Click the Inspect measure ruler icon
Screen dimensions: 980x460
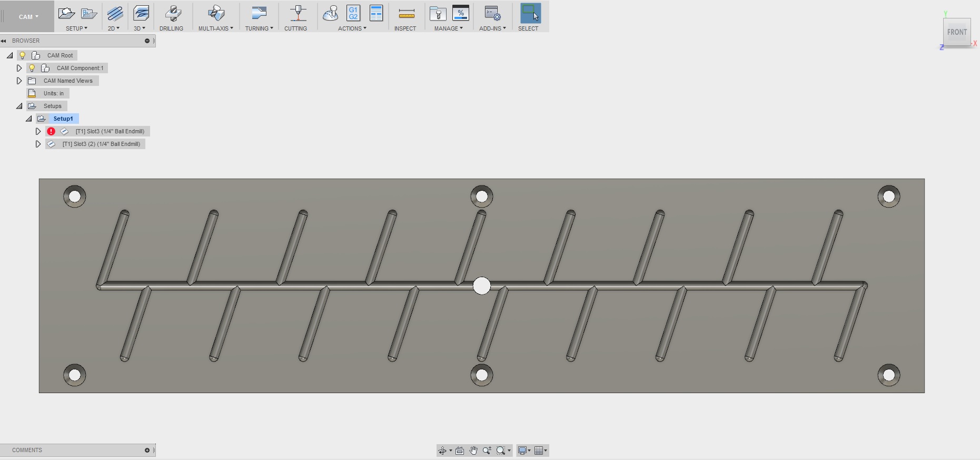coord(406,14)
